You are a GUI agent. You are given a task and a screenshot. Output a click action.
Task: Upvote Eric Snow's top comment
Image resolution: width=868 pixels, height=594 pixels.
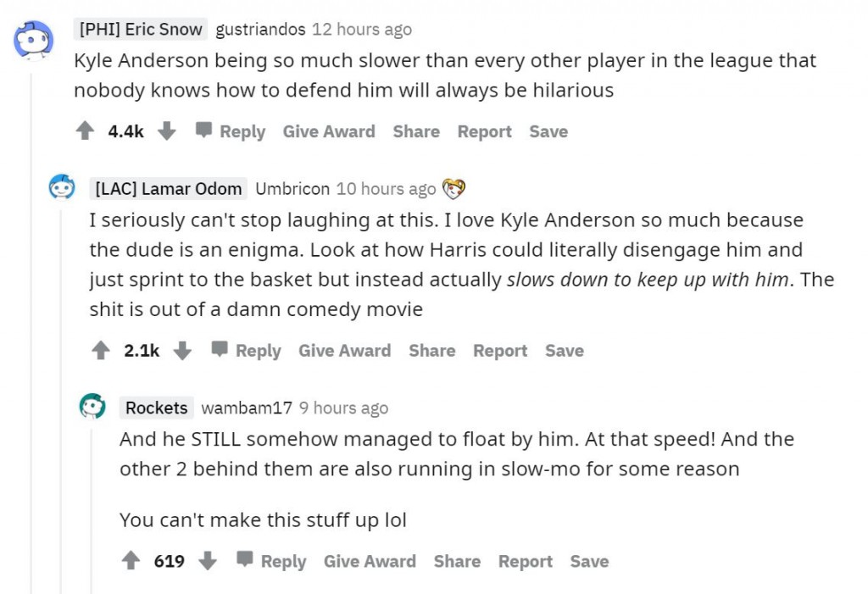(x=84, y=130)
